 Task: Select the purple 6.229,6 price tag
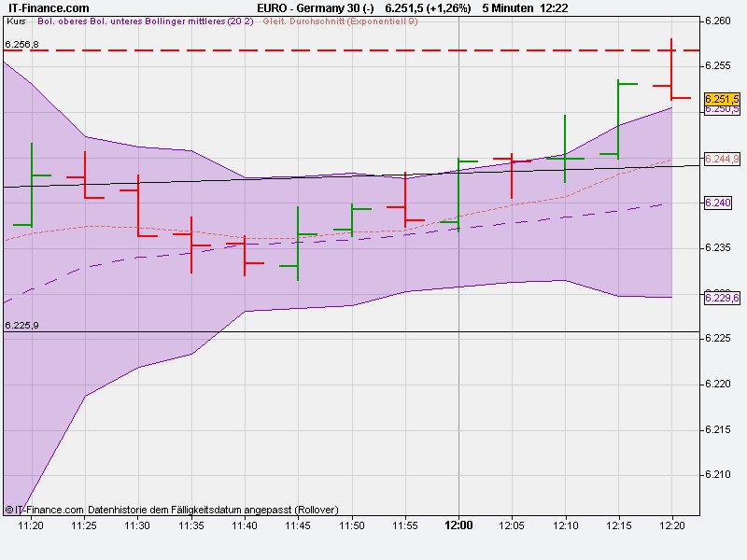coord(721,297)
